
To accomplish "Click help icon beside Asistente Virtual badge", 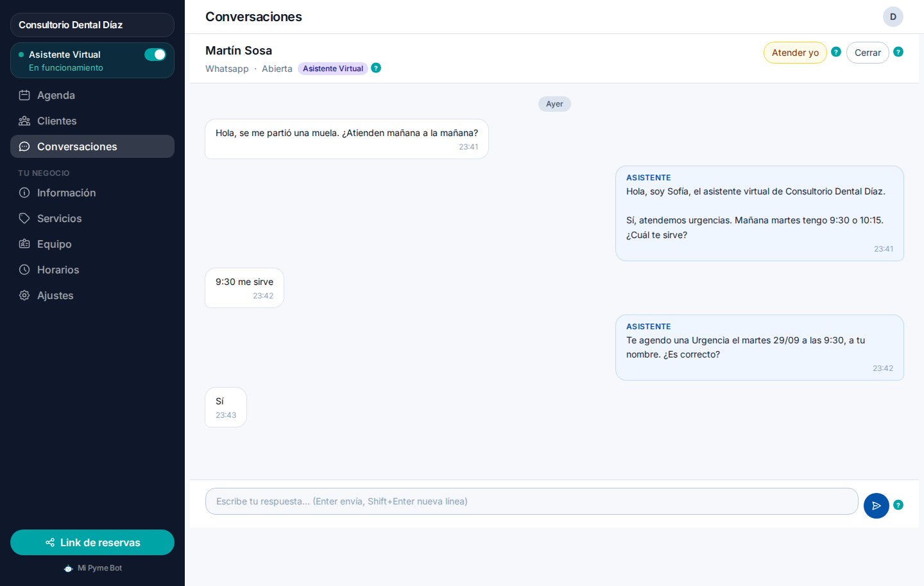I will (x=376, y=68).
